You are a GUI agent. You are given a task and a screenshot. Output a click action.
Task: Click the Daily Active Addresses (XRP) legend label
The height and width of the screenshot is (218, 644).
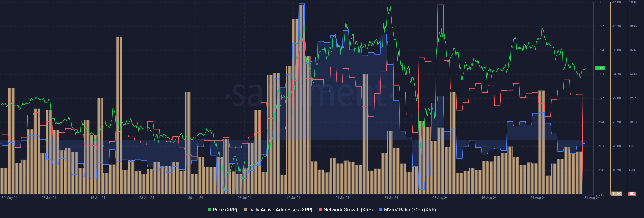[280, 210]
